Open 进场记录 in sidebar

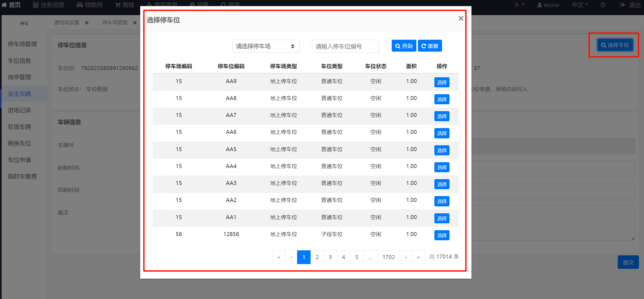[x=19, y=110]
